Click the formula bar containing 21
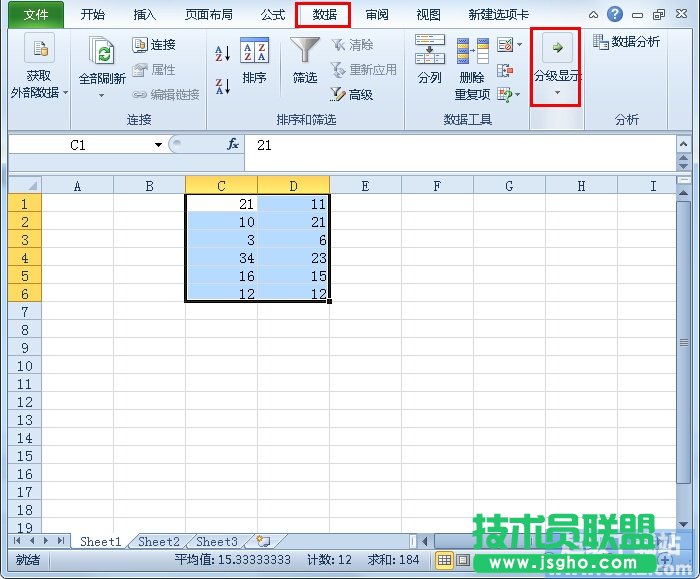Viewport: 700px width, 579px height. click(x=460, y=152)
